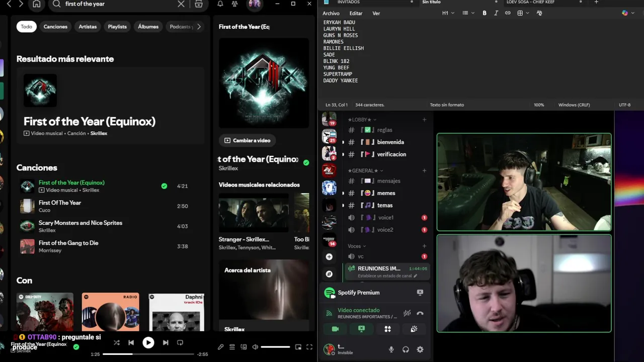Open the Acerca del artista card
The width and height of the screenshot is (644, 362).
(264, 296)
